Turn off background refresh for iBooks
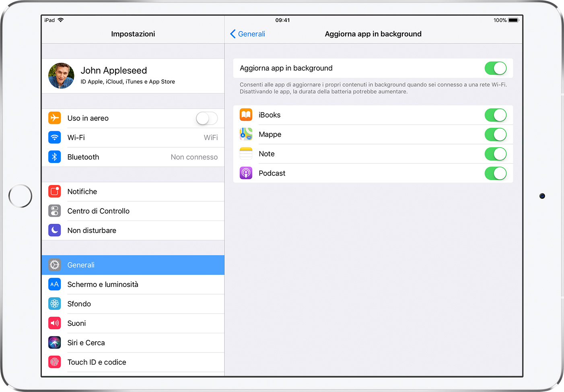 (x=496, y=115)
